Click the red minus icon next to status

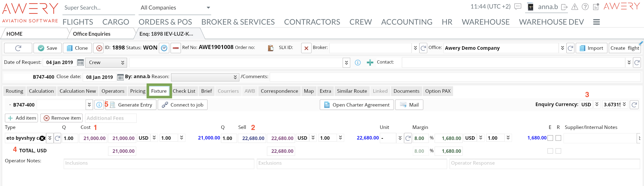[x=176, y=48]
